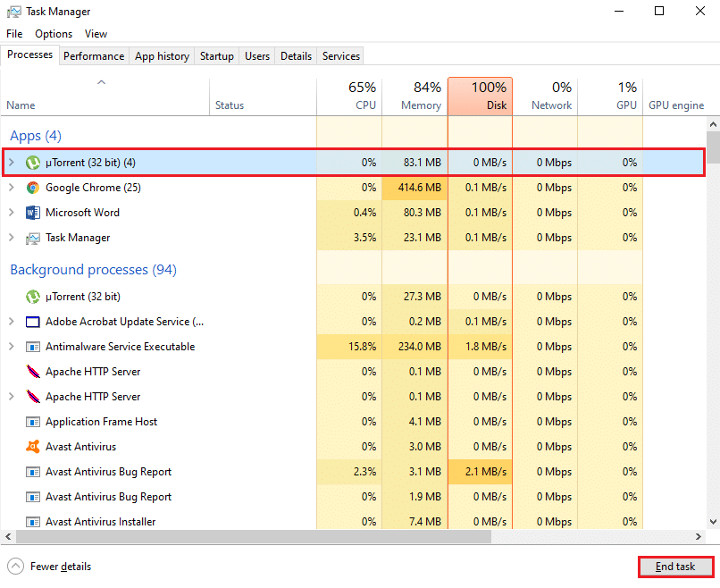Click the Antimalware Service Executable icon
The height and width of the screenshot is (588, 720).
(33, 346)
